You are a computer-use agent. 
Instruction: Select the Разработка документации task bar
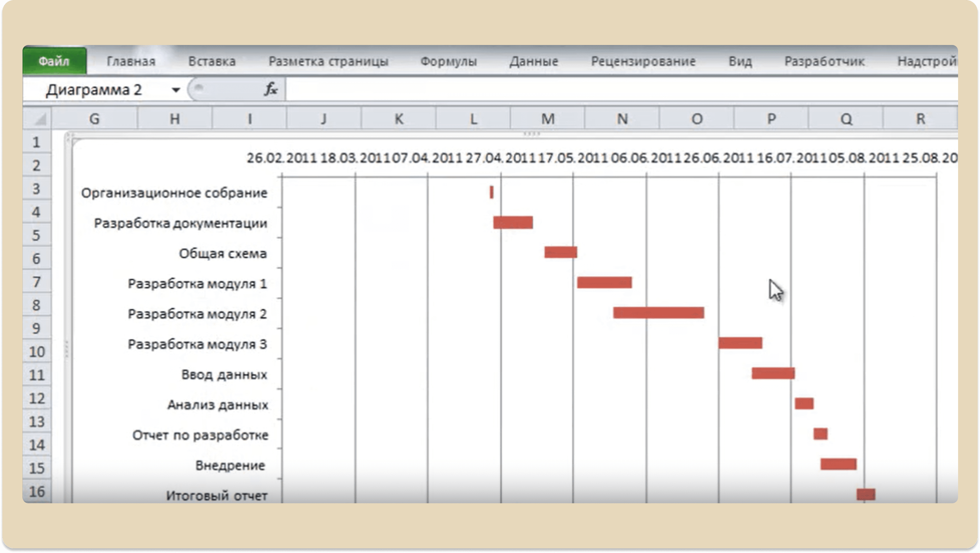pyautogui.click(x=513, y=222)
